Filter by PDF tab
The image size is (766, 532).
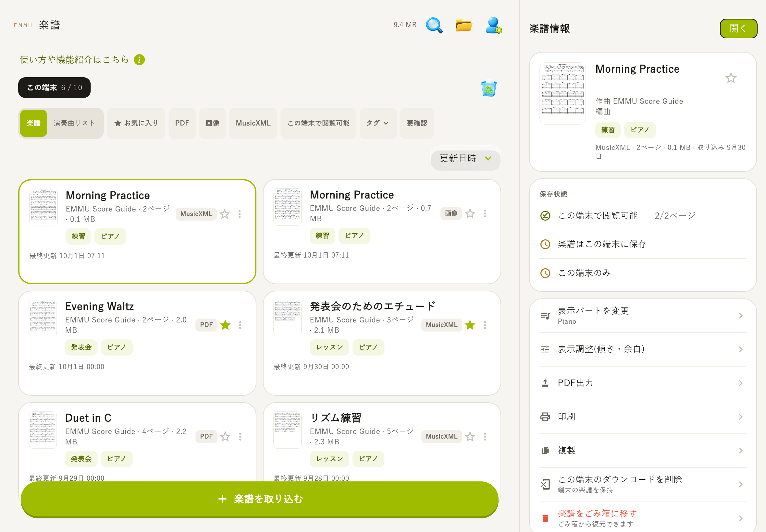click(182, 123)
